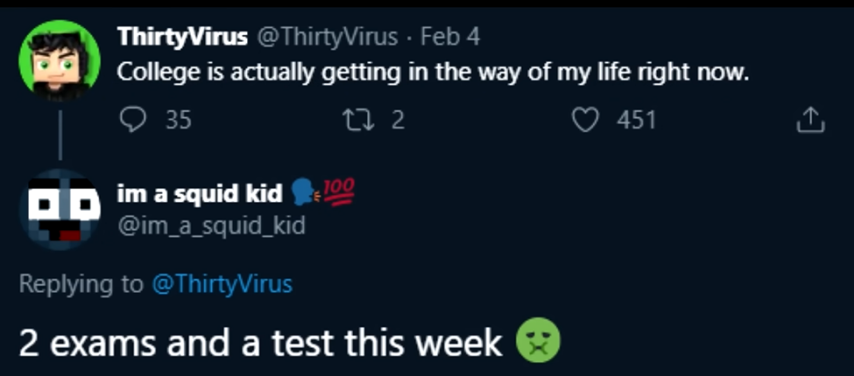Click the gray @ThirtyVirus handle beside name

(327, 37)
